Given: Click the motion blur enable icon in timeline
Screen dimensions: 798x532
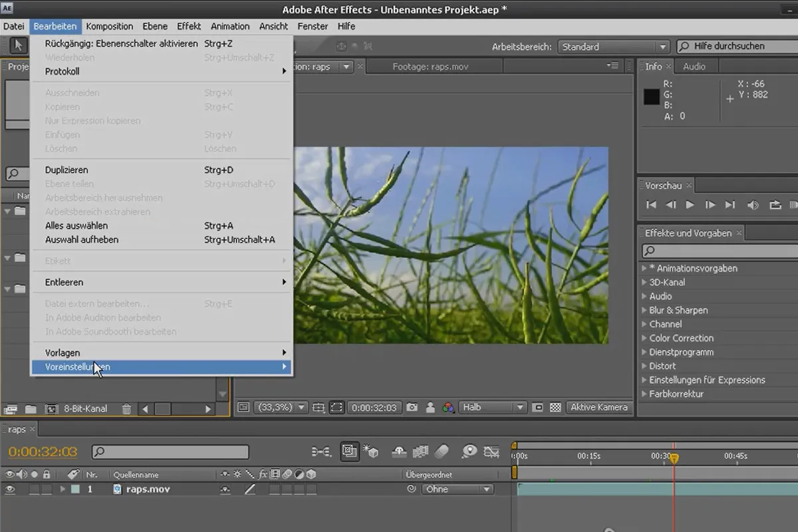Looking at the screenshot, I should pyautogui.click(x=442, y=452).
